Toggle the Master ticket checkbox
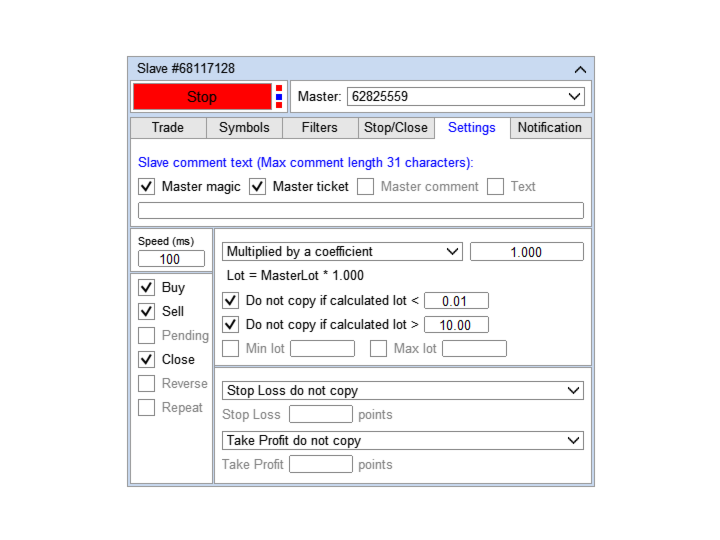Image resolution: width=720 pixels, height=540 pixels. coord(258,186)
